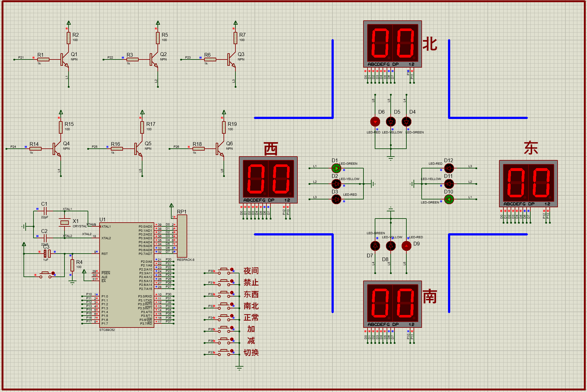Image resolution: width=587 pixels, height=392 pixels.
Task: Select capacitor C1 22pF
Action: (45, 211)
